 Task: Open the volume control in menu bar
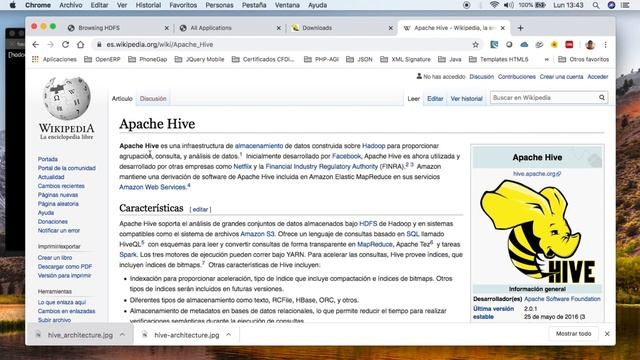coord(509,5)
